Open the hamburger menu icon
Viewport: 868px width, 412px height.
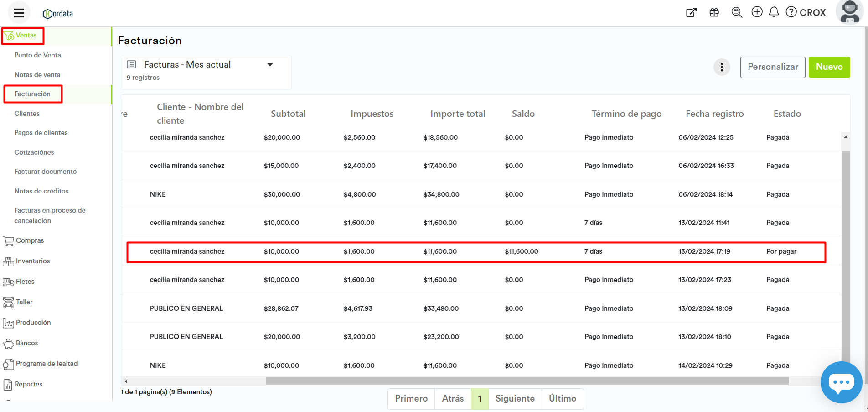19,13
